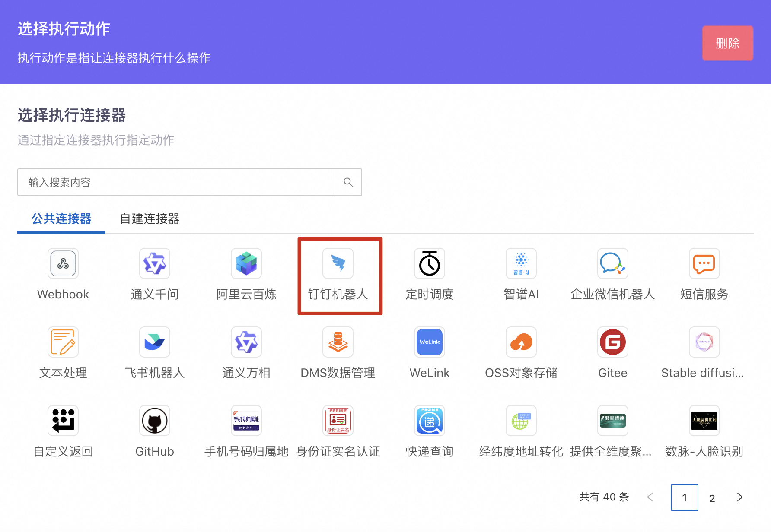This screenshot has height=532, width=771.
Task: Select the 自定义返回 icon
Action: click(x=63, y=421)
